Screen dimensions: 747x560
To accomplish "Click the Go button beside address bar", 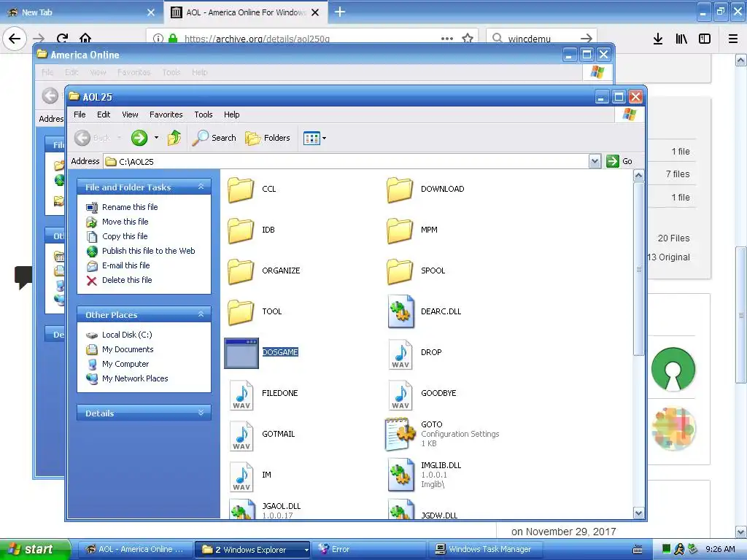I will click(619, 161).
